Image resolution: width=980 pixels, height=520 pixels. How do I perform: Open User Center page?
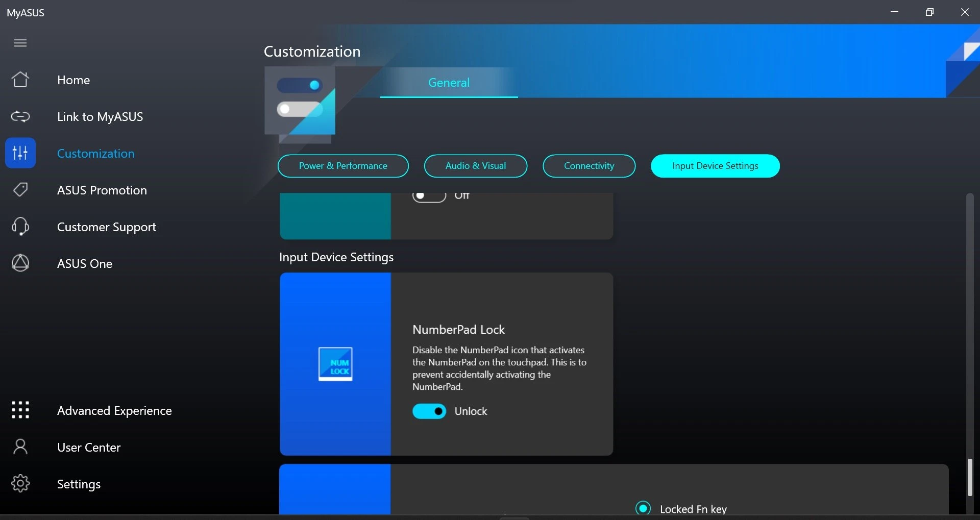[89, 448]
